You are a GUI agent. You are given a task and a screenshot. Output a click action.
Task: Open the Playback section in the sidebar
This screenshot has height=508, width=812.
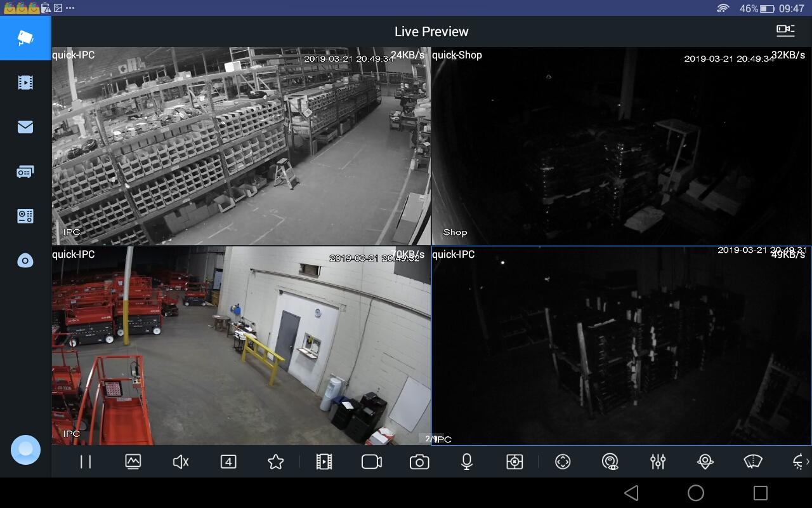[25, 82]
